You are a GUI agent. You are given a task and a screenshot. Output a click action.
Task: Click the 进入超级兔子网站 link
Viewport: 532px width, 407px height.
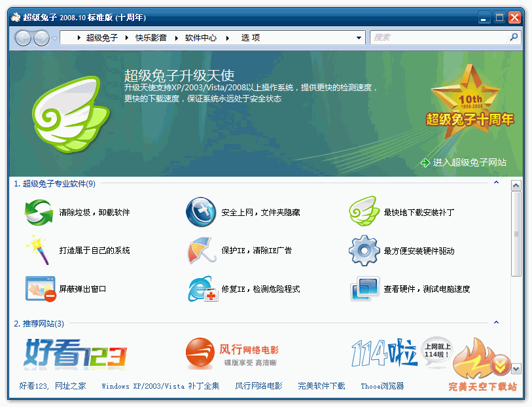[x=469, y=163]
